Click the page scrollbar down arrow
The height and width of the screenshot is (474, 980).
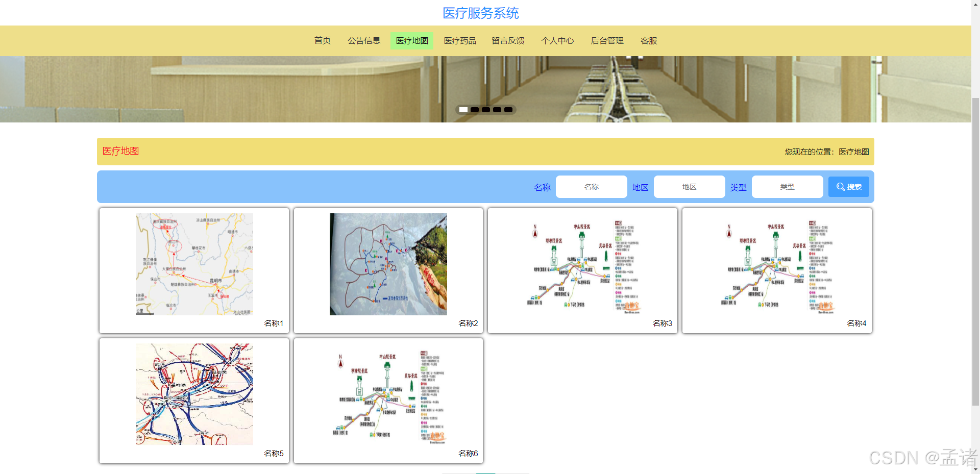click(x=976, y=470)
